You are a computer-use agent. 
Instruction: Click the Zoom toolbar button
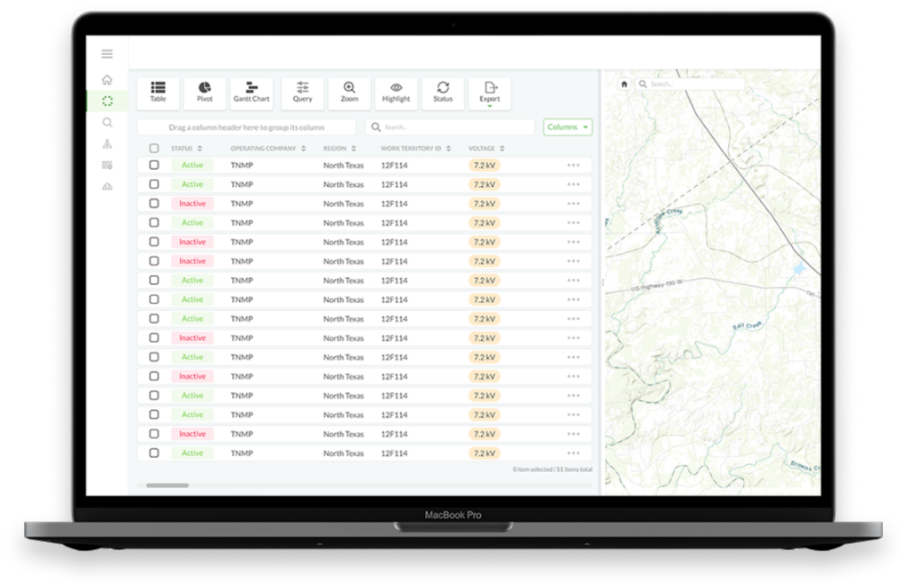point(349,92)
